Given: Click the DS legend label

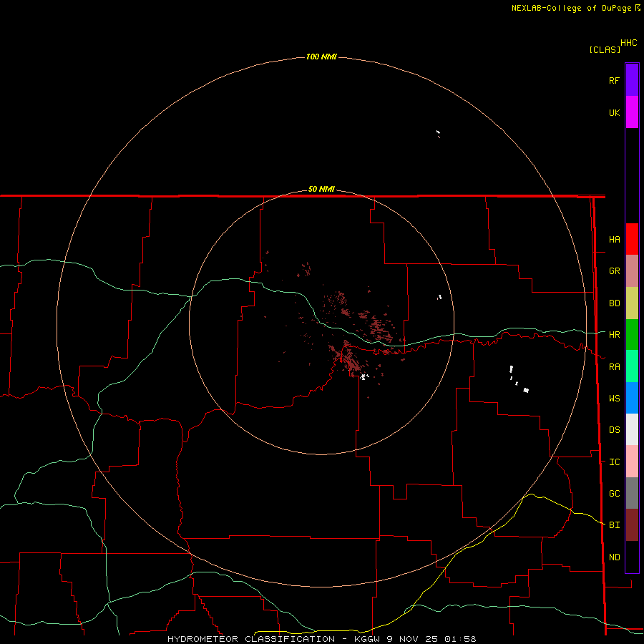Looking at the screenshot, I should [614, 430].
